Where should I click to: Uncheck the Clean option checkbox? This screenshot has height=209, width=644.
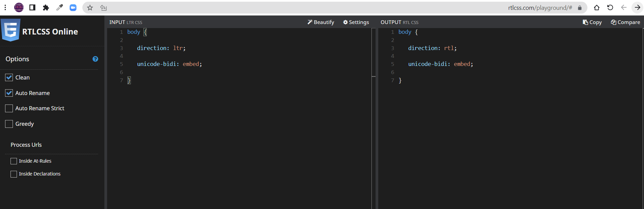point(9,77)
